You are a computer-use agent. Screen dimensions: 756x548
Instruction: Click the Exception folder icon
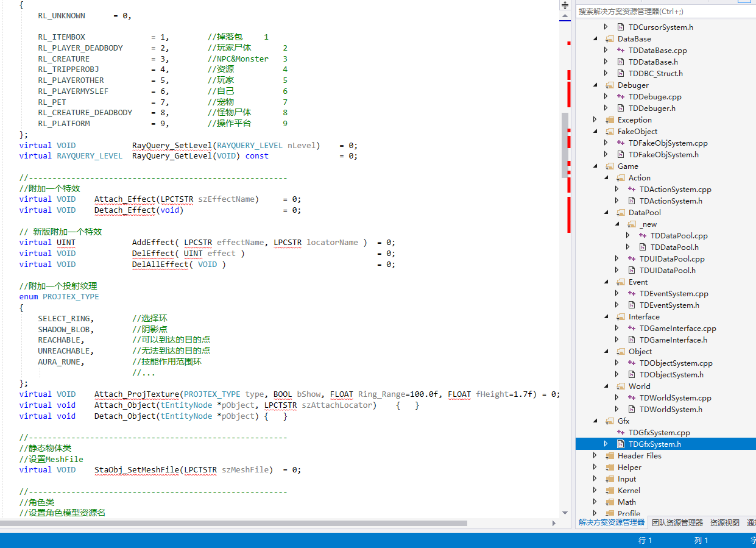click(x=610, y=120)
